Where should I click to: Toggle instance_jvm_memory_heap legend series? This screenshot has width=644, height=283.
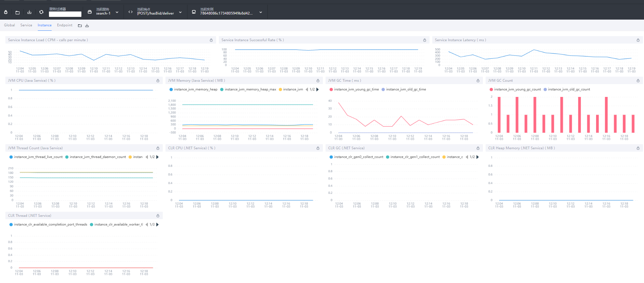point(194,89)
